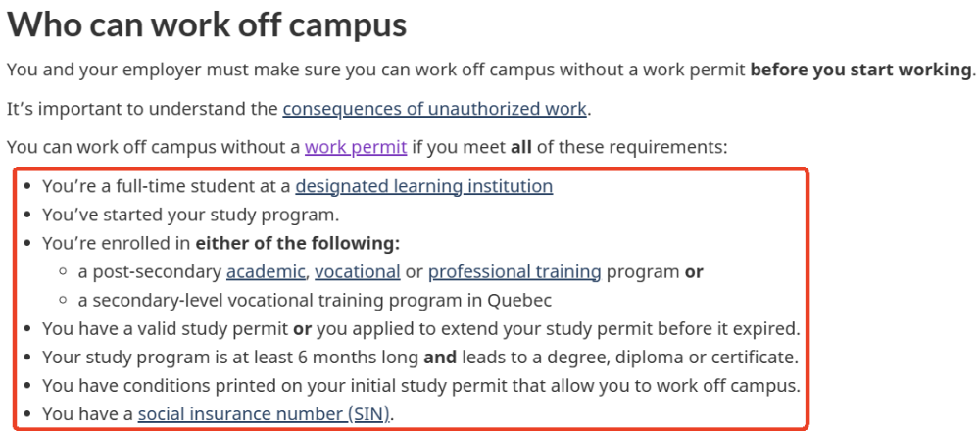
Task: Click the You're a full-time student at a text
Action: coord(167,186)
